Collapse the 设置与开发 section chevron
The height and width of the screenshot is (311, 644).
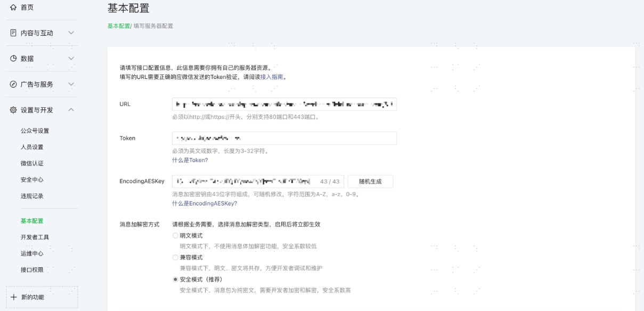pyautogui.click(x=71, y=110)
